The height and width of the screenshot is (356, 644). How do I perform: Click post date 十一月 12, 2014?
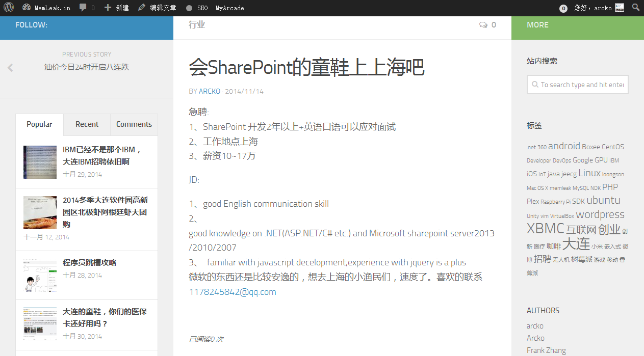point(46,237)
